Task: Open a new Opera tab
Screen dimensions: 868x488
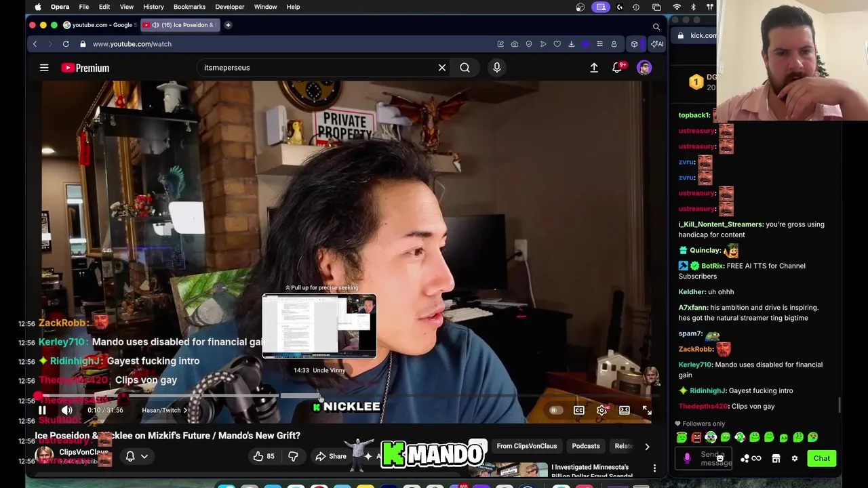Action: (228, 25)
